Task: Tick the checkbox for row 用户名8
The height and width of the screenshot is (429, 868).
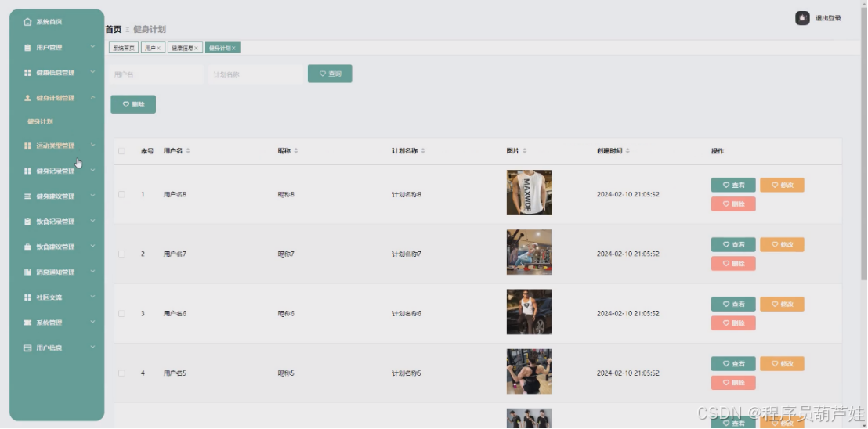Action: tap(121, 195)
